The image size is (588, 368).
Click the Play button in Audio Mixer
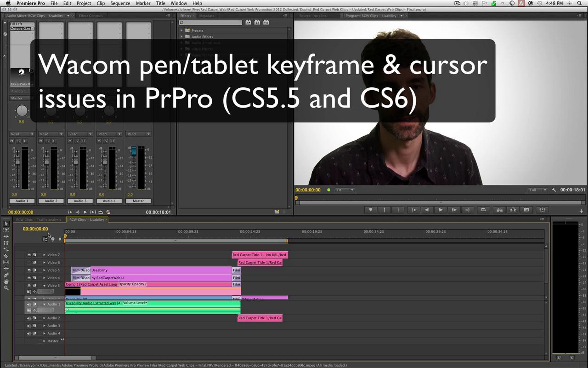85,212
